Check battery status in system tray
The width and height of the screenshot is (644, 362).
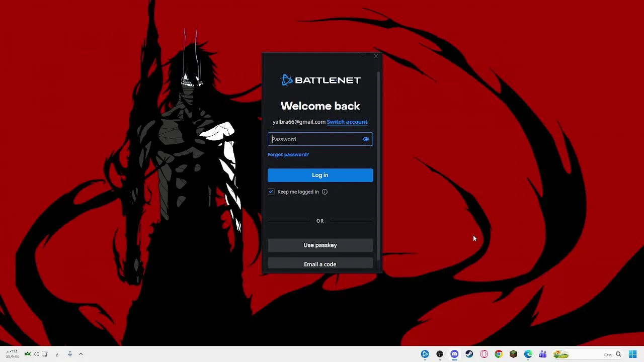(x=28, y=354)
